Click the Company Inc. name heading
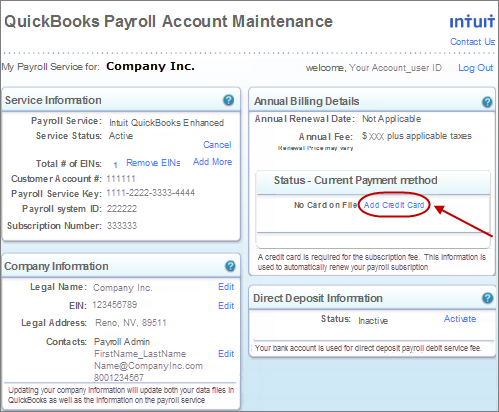Viewport: 499px width, 412px height. 150,66
